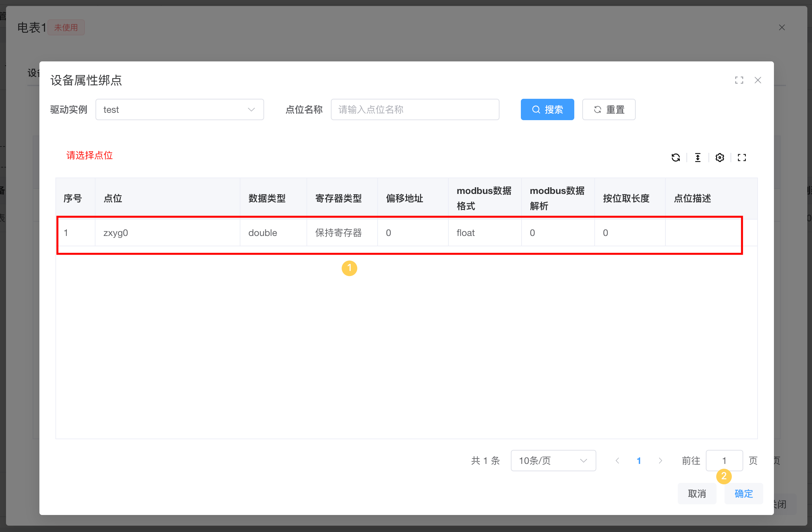This screenshot has height=532, width=812.
Task: Open the table column settings gear
Action: click(720, 158)
